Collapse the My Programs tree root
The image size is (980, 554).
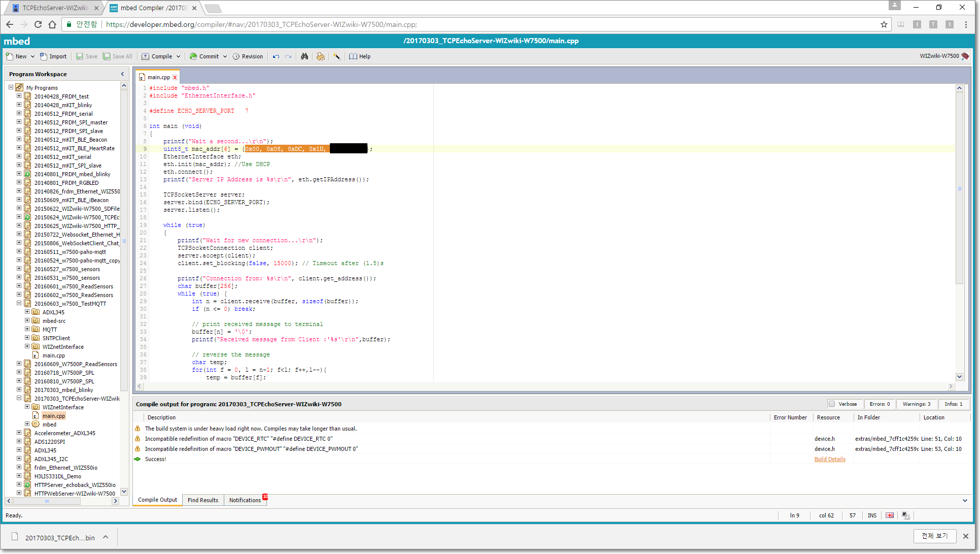point(11,87)
